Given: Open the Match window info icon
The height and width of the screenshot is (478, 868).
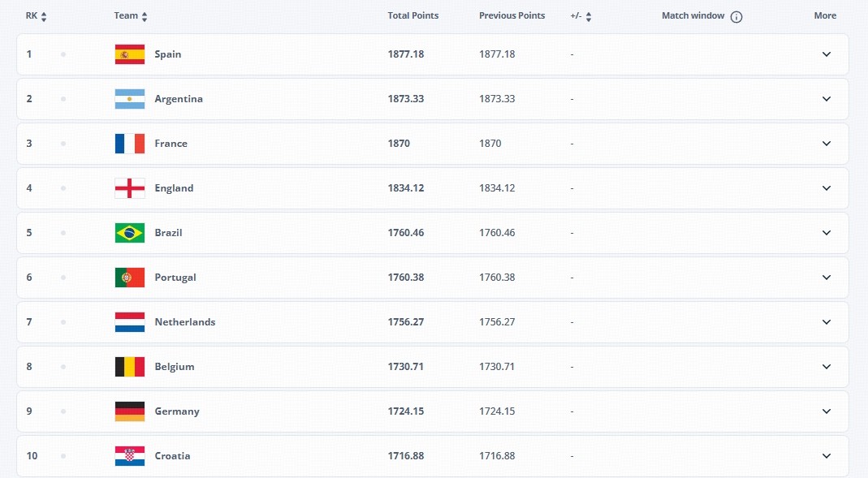Looking at the screenshot, I should pyautogui.click(x=736, y=16).
